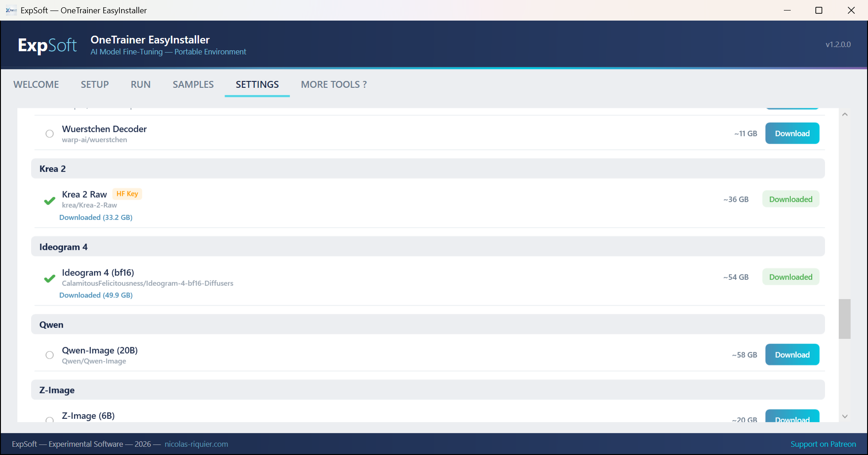Click the HF Key badge on Krea 2 Raw

click(x=127, y=194)
